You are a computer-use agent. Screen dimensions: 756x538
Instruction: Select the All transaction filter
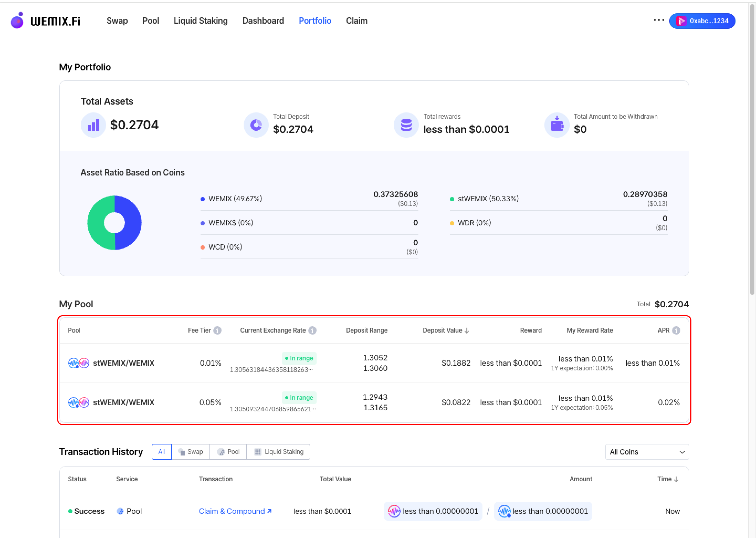(161, 452)
